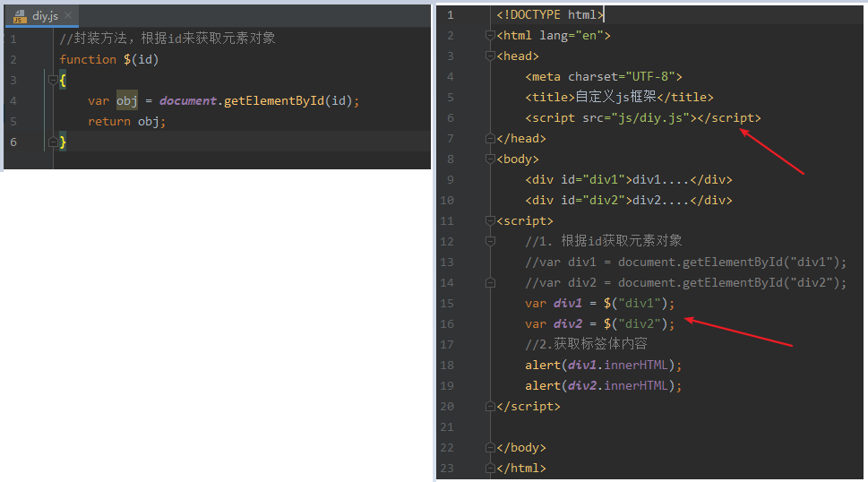Fold the closing script tag on line 20
Image resolution: width=868 pixels, height=482 pixels.
click(490, 406)
